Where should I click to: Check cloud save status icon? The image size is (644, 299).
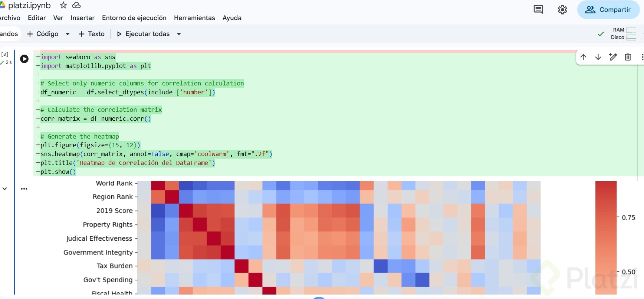(76, 5)
